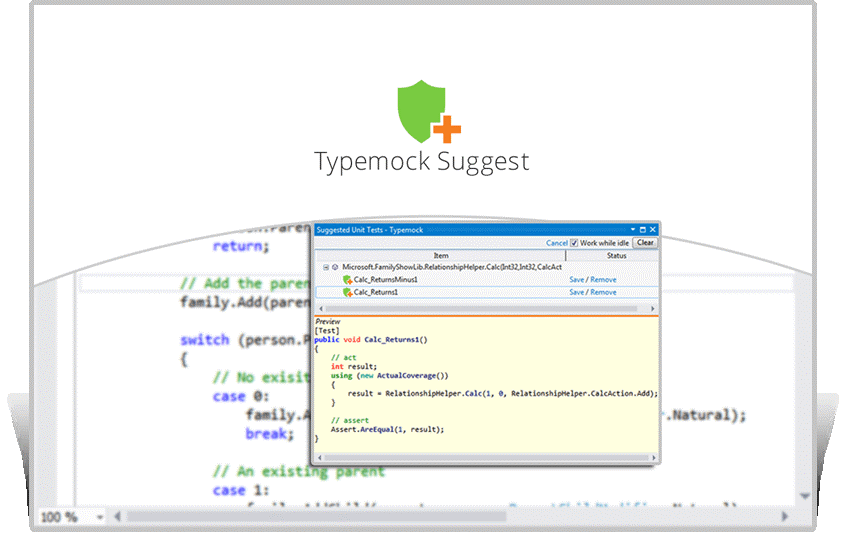The height and width of the screenshot is (538, 848).
Task: Click the editor vertical scroll-down arrow
Action: (805, 496)
